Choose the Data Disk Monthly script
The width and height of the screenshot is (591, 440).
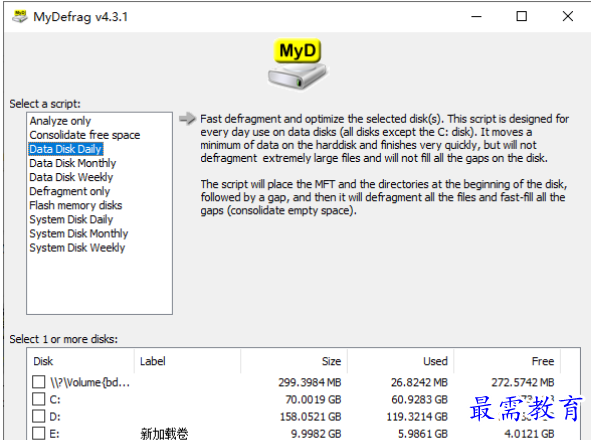coord(73,163)
